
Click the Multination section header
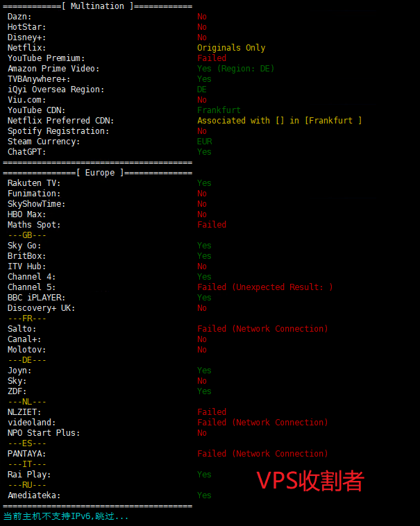point(98,6)
